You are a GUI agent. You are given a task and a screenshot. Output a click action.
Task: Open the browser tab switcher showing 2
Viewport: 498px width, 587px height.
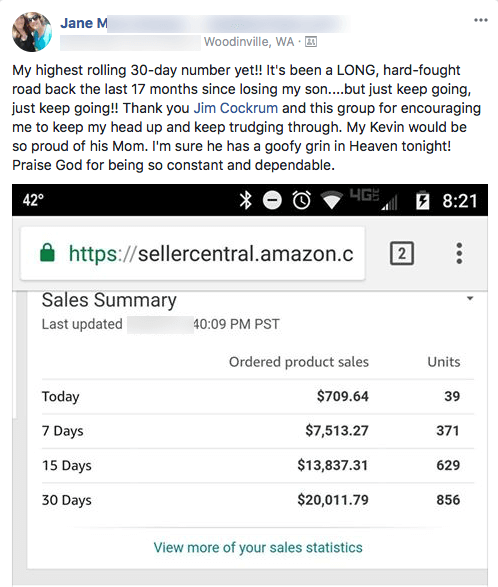pyautogui.click(x=402, y=253)
